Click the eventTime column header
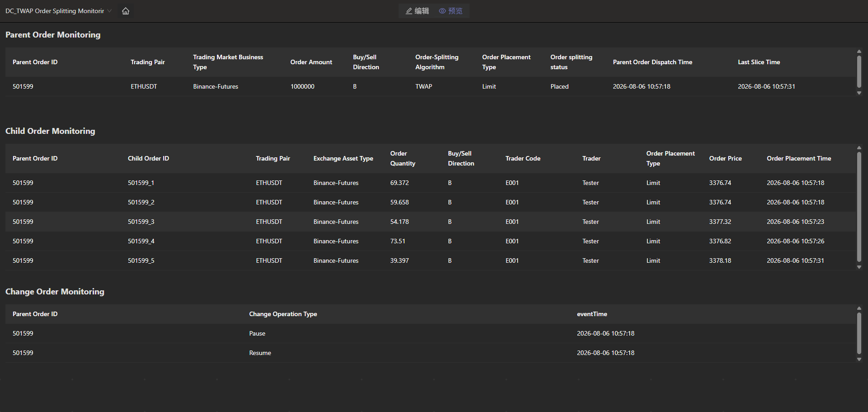This screenshot has width=868, height=412. tap(592, 314)
